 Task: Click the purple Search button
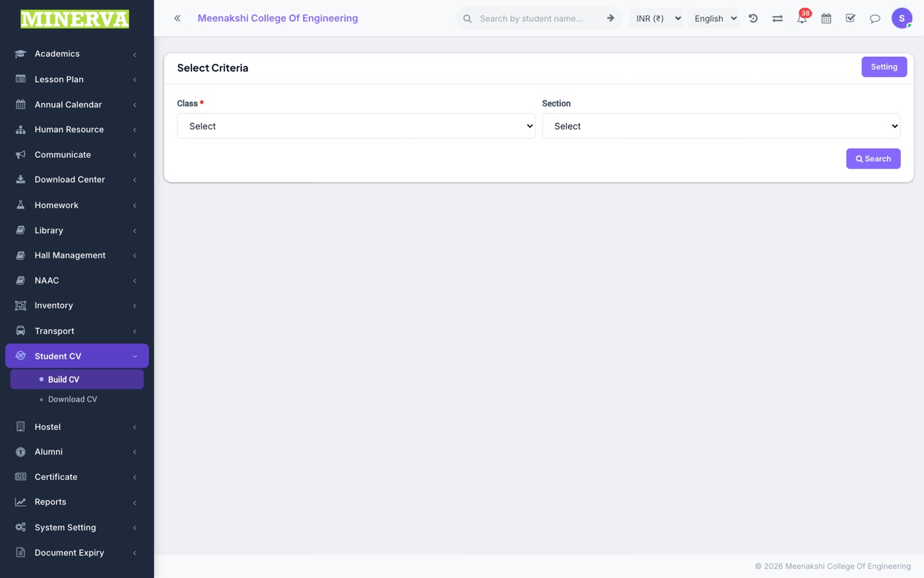coord(873,159)
